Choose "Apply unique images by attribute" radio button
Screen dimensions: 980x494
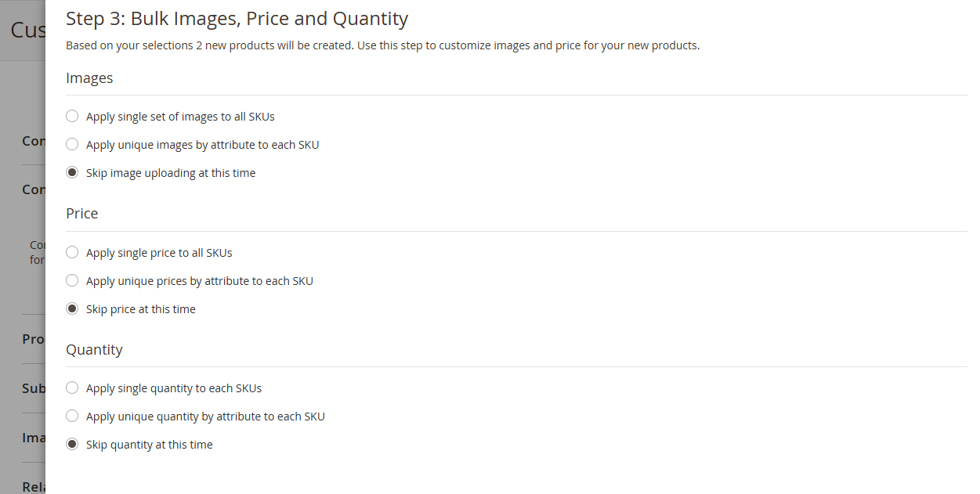coord(72,145)
